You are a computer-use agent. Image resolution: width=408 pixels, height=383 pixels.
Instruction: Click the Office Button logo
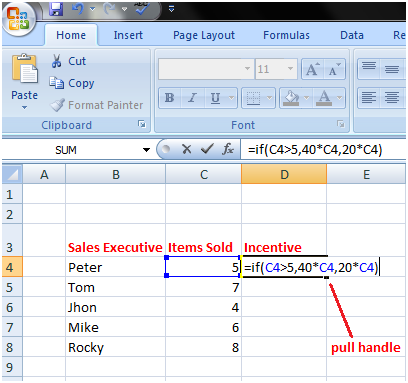click(x=19, y=19)
